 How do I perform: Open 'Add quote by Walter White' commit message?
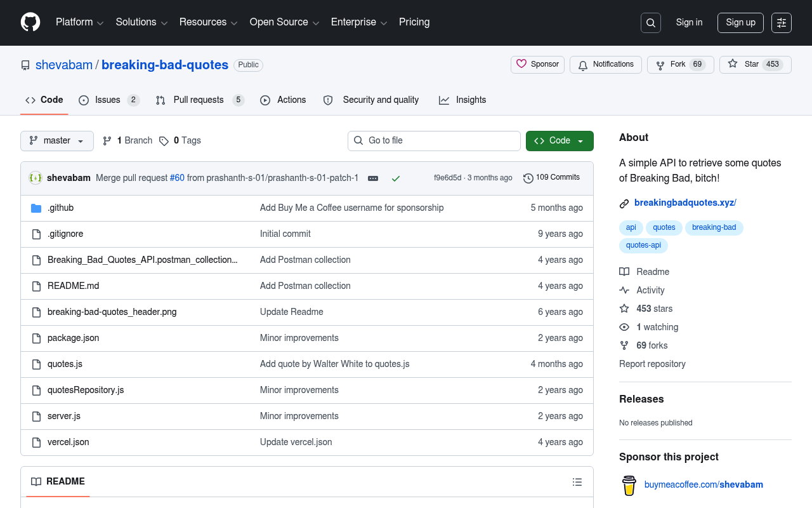335,364
